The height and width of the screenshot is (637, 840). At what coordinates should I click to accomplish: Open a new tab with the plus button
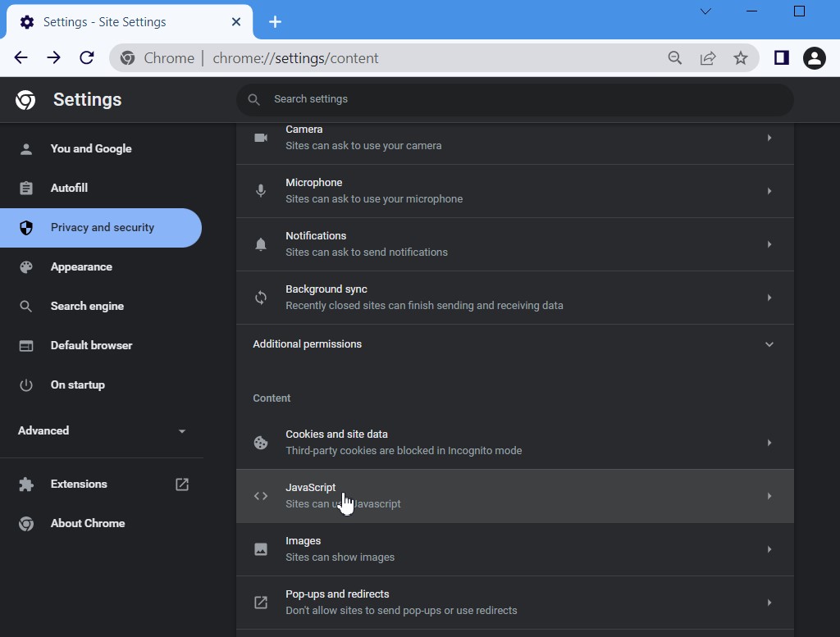pos(275,22)
